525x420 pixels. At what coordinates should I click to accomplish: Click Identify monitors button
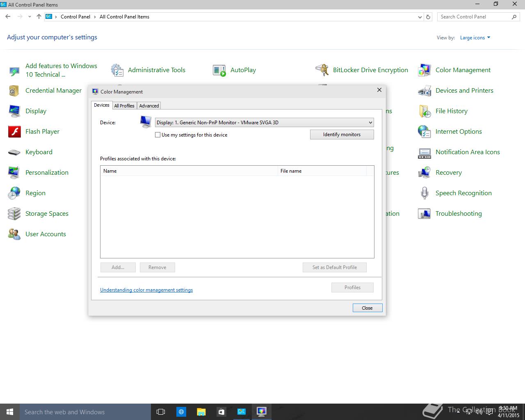pyautogui.click(x=342, y=135)
